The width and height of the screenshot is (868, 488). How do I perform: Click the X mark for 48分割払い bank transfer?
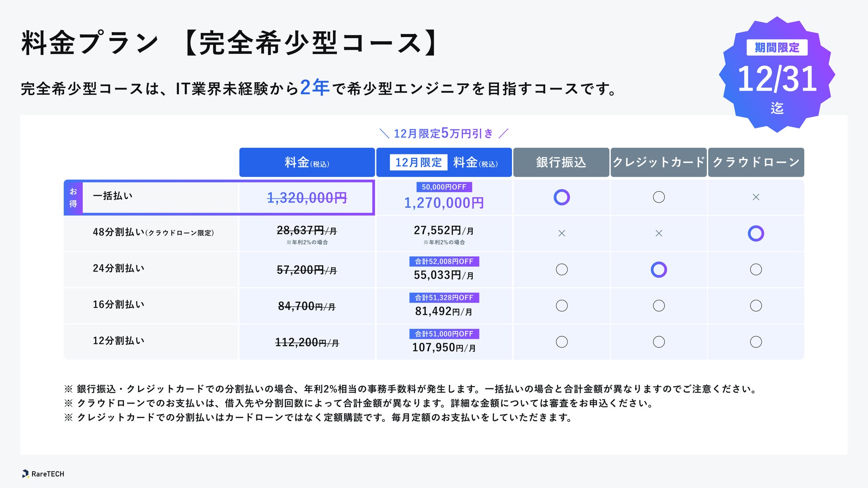561,233
